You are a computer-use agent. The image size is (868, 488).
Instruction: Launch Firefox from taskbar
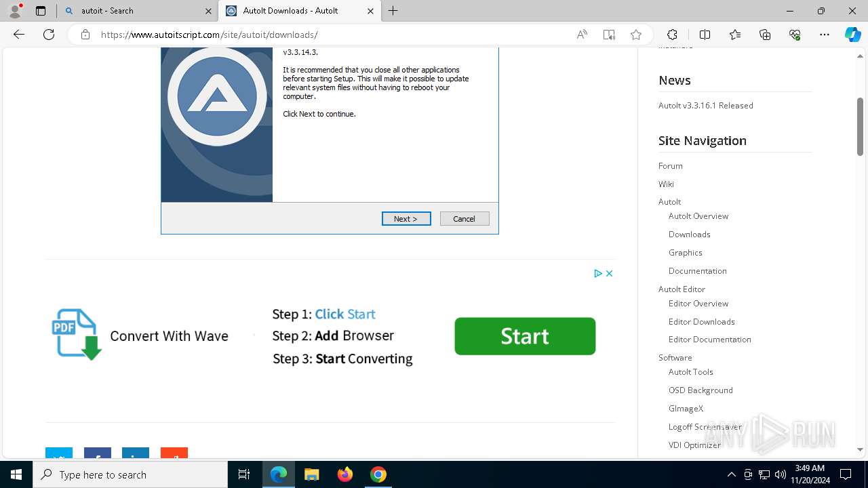[345, 474]
